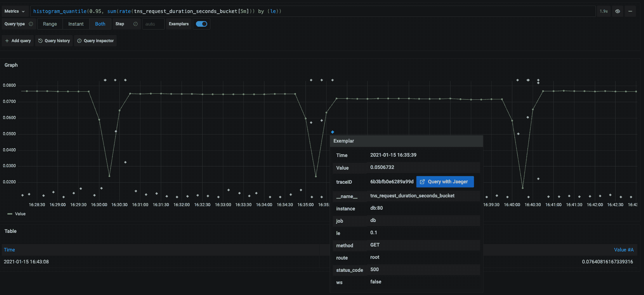
Task: Open the Query type info icon
Action: pyautogui.click(x=31, y=24)
